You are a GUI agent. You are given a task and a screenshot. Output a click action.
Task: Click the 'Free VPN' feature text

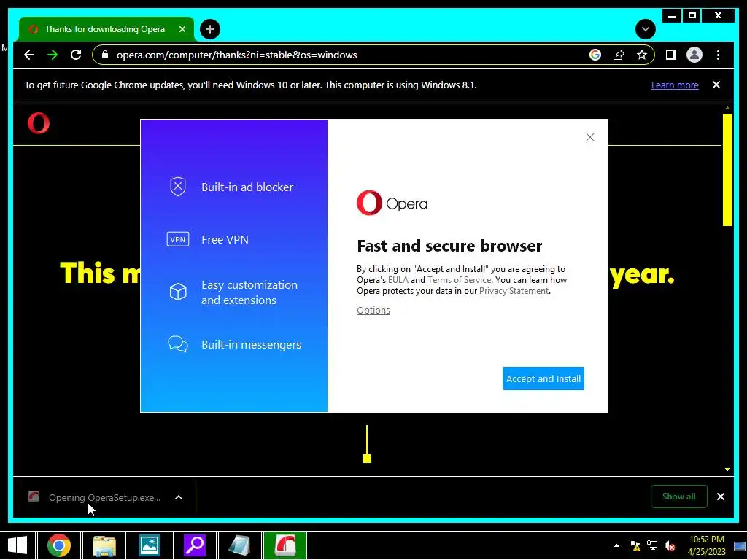click(225, 239)
